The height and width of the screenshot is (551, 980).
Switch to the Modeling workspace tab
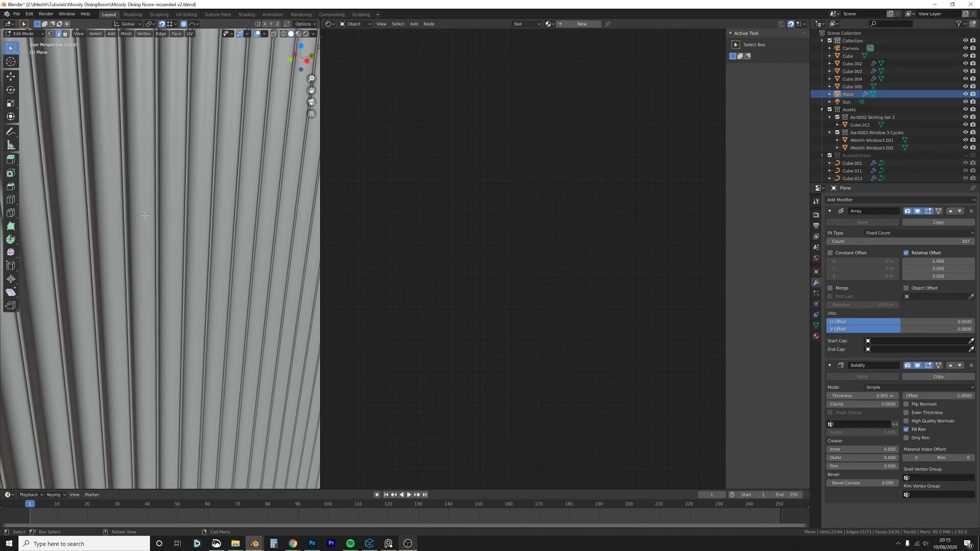click(x=133, y=14)
